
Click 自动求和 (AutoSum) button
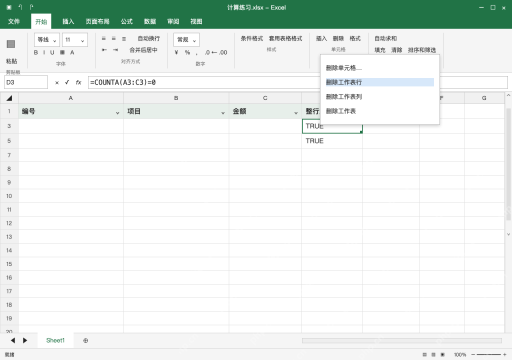pyautogui.click(x=386, y=39)
